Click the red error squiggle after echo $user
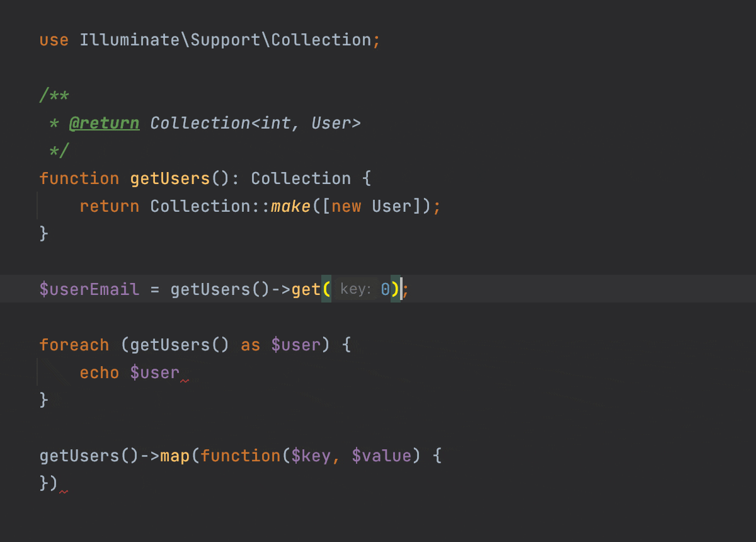The image size is (756, 542). click(x=185, y=381)
